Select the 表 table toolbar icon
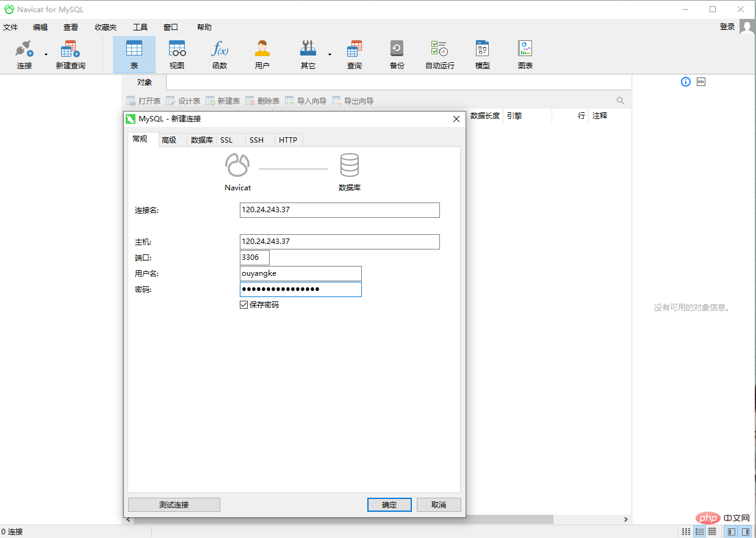756x538 pixels. pos(134,54)
